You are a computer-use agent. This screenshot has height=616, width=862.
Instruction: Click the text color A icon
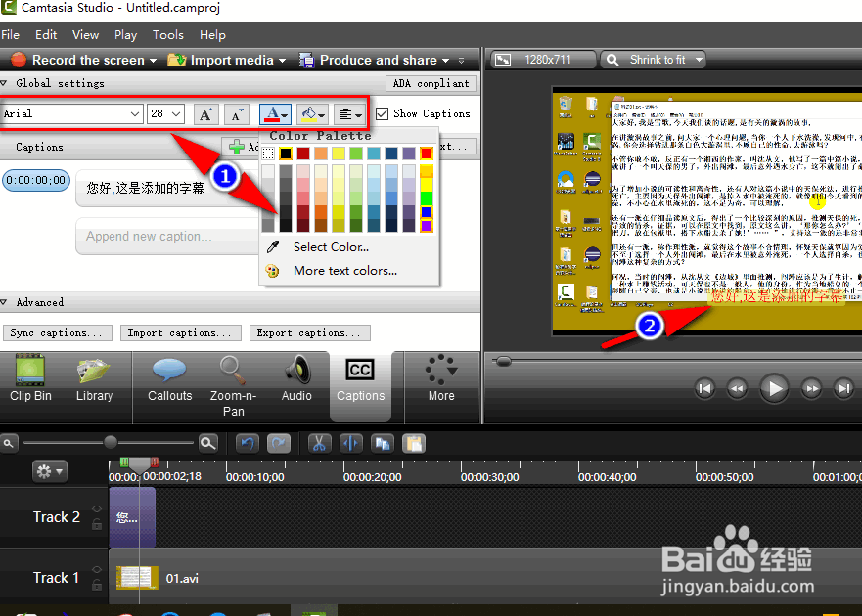coord(272,114)
